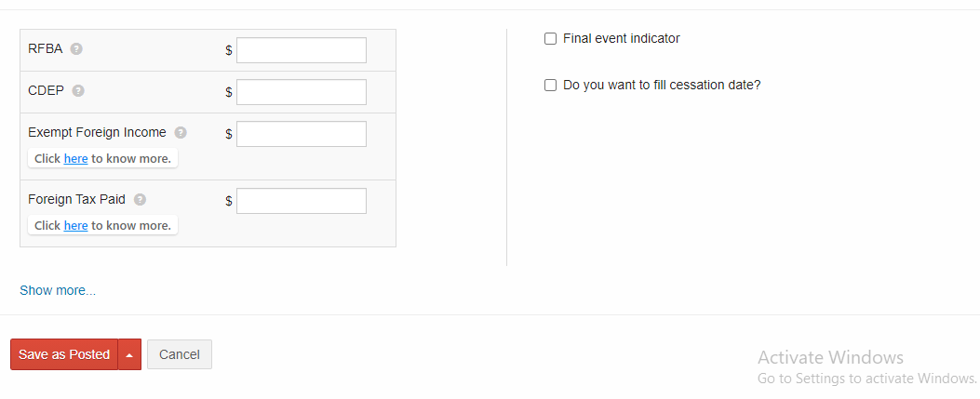
Task: Cancel the form
Action: pyautogui.click(x=180, y=354)
